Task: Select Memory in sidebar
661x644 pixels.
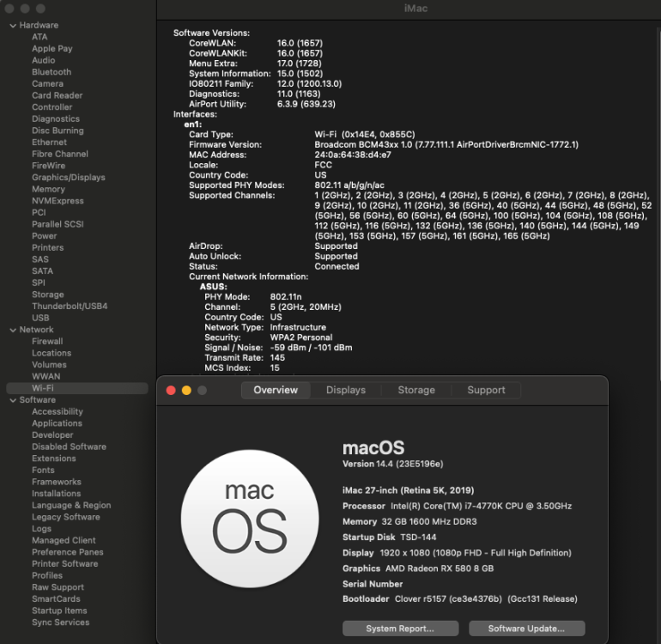Action: tap(48, 189)
